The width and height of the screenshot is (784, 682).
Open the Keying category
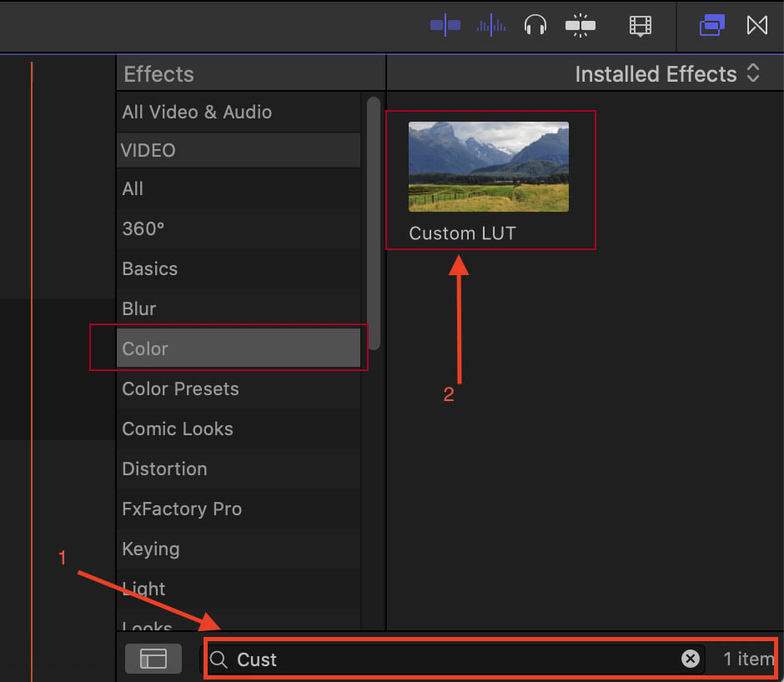pos(239,549)
